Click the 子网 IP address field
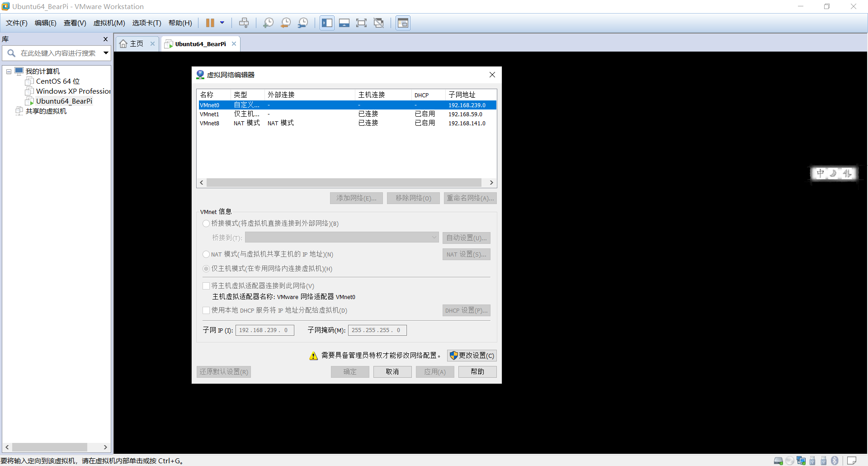 [265, 330]
